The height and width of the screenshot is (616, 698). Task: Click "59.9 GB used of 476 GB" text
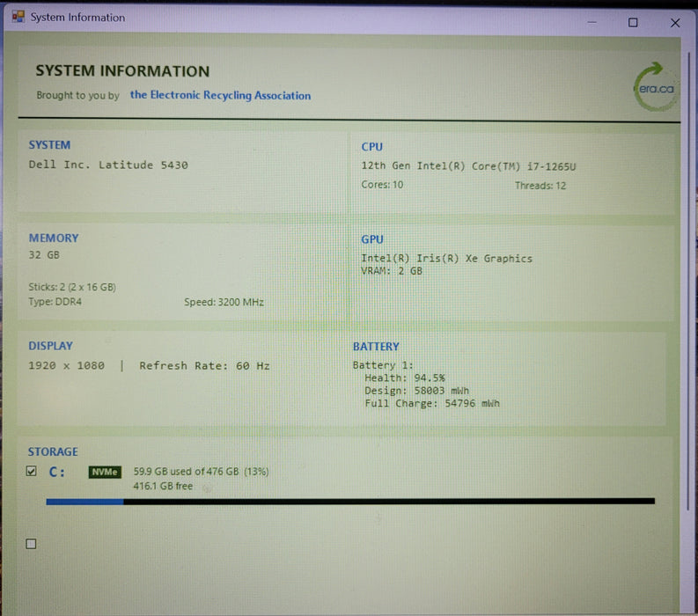[x=186, y=472]
